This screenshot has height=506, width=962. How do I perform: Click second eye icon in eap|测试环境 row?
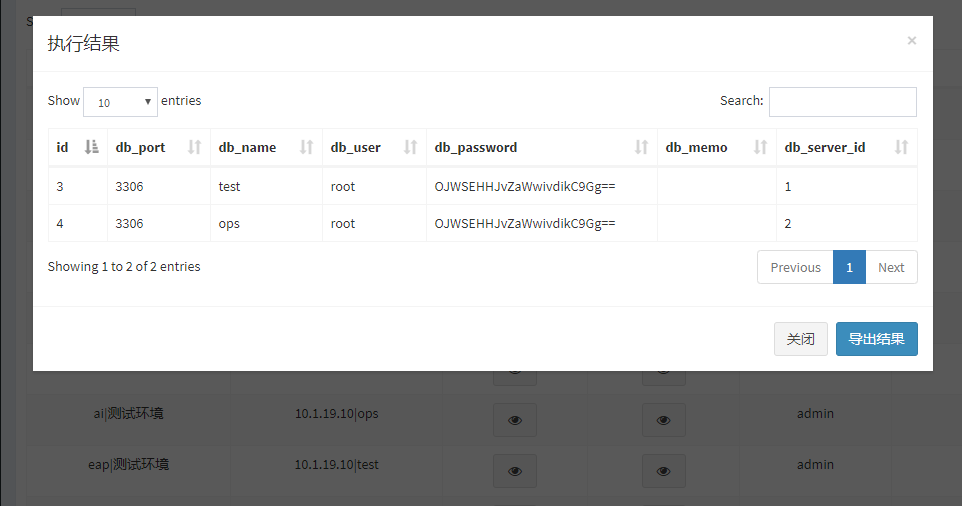pos(663,471)
